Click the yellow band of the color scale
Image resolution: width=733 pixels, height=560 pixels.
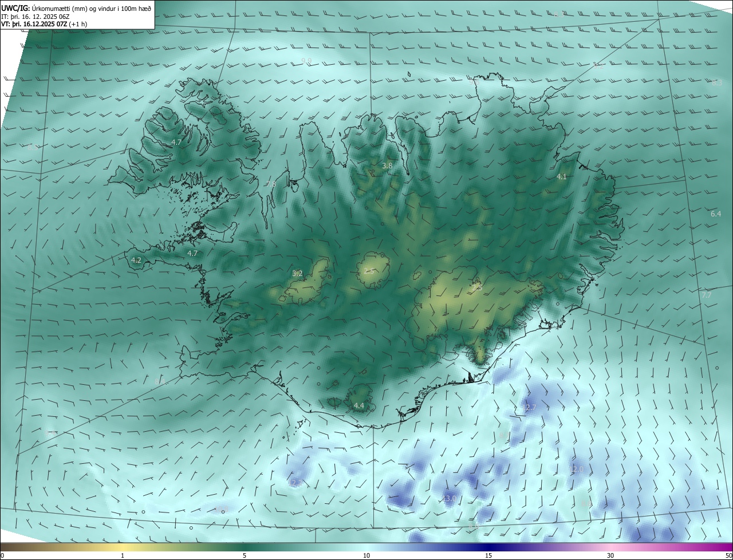pos(123,547)
